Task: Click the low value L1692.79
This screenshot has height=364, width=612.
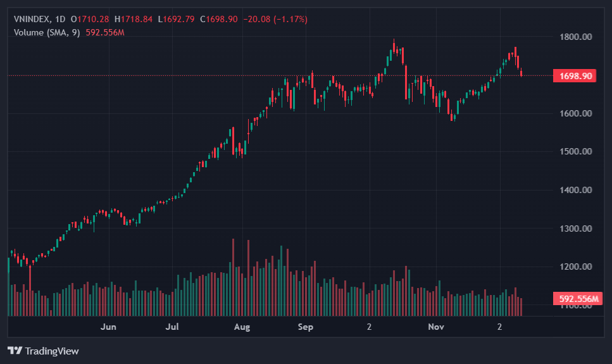Action: click(x=178, y=19)
